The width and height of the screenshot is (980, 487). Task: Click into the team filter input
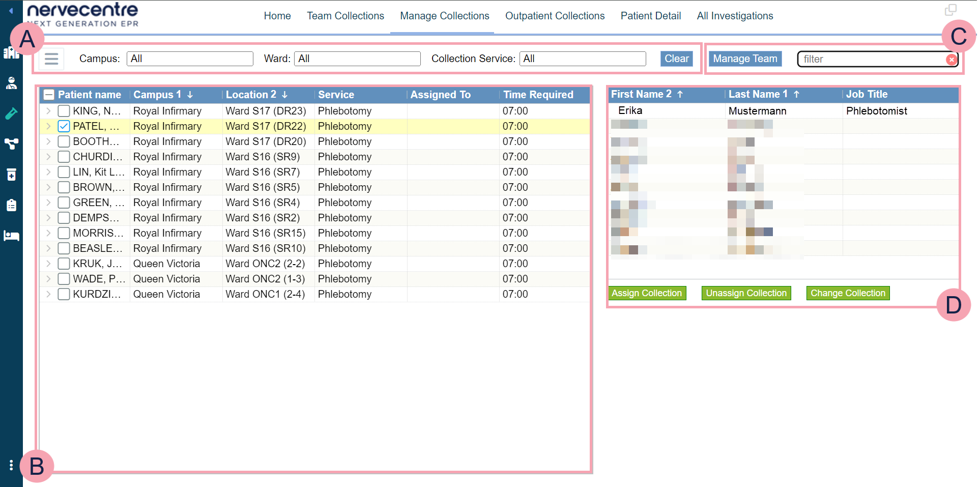click(871, 60)
